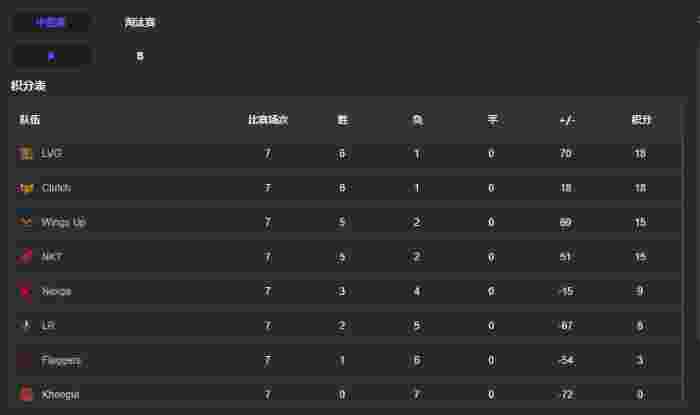Click the +/- column header
This screenshot has width=700, height=415.
567,120
